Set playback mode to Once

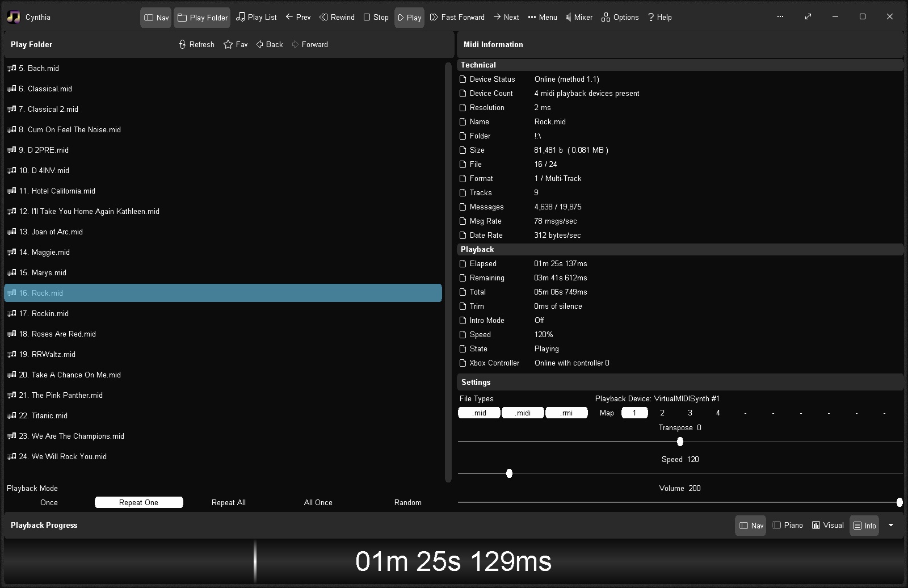[49, 502]
